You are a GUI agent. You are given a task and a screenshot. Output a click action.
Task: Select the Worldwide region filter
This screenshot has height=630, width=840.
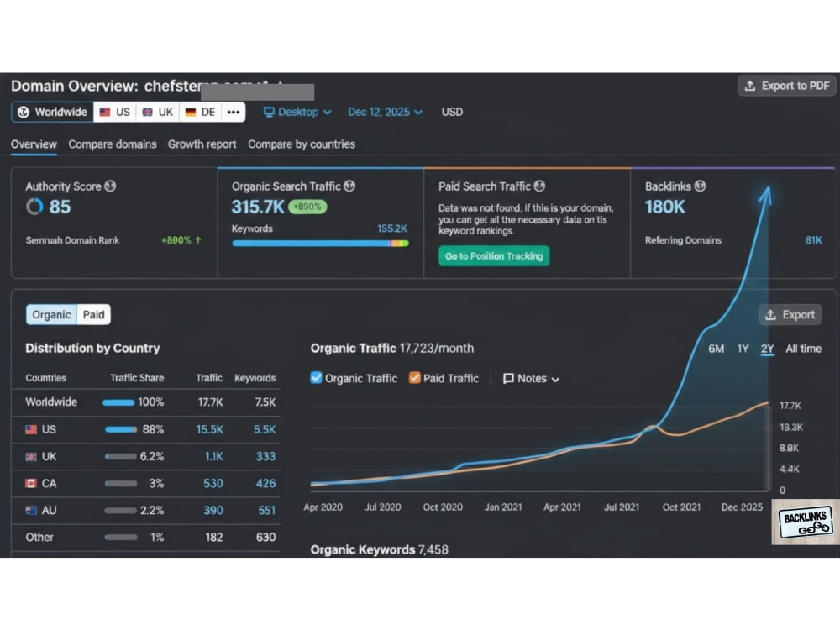coord(52,112)
